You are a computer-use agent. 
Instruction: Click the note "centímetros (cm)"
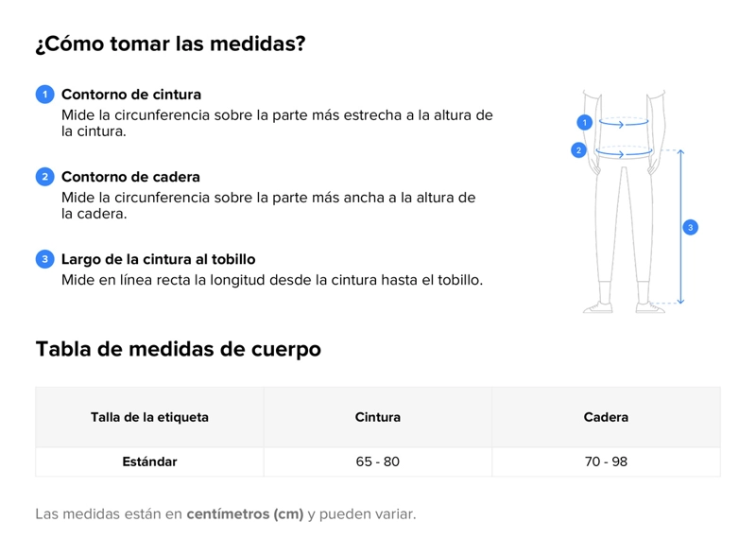point(245,514)
